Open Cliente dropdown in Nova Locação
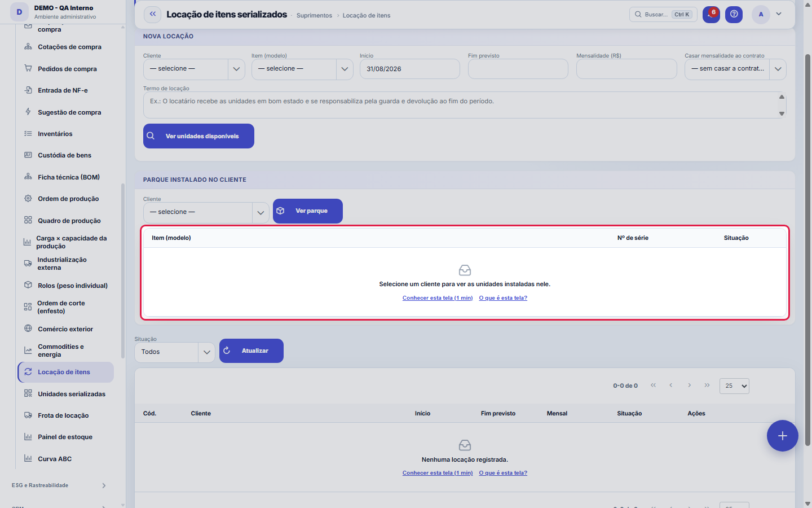This screenshot has width=812, height=508. point(194,69)
